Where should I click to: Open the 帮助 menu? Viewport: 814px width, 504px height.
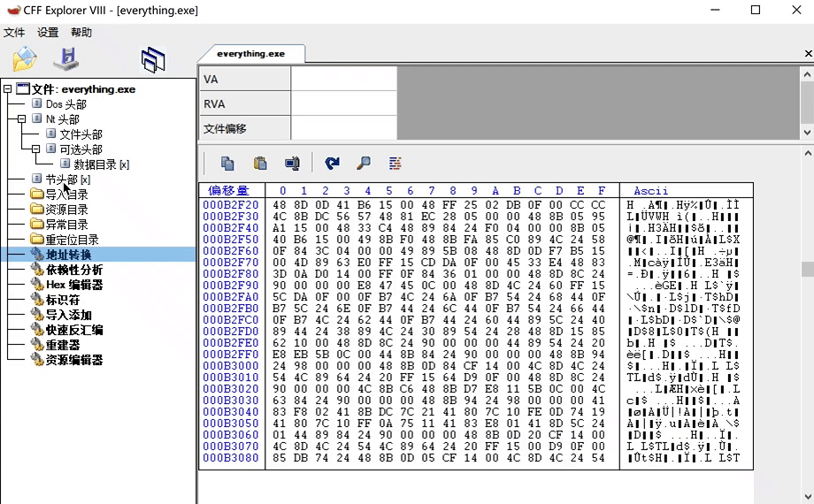pyautogui.click(x=81, y=33)
